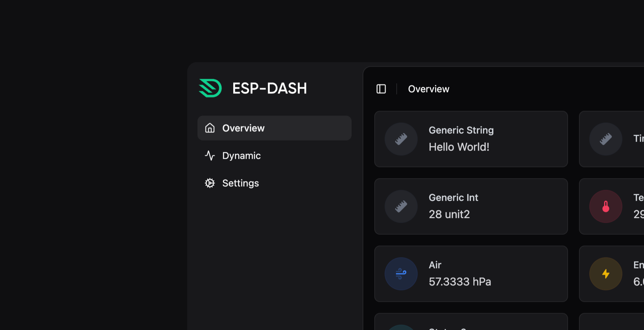Click the green ESP-DASH logo icon

pyautogui.click(x=210, y=88)
